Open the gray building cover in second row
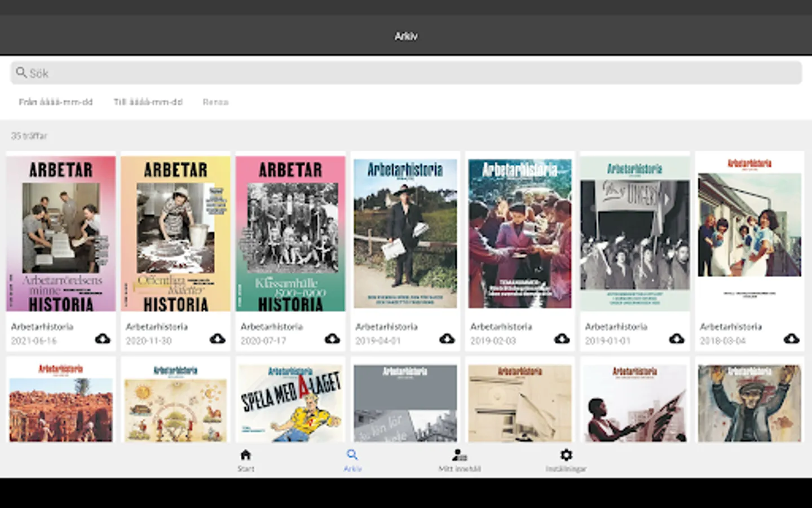 405,402
